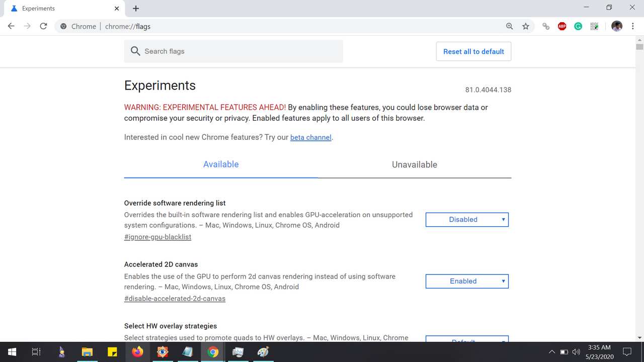644x362 pixels.
Task: Bookmark this page with the star icon
Action: (526, 26)
